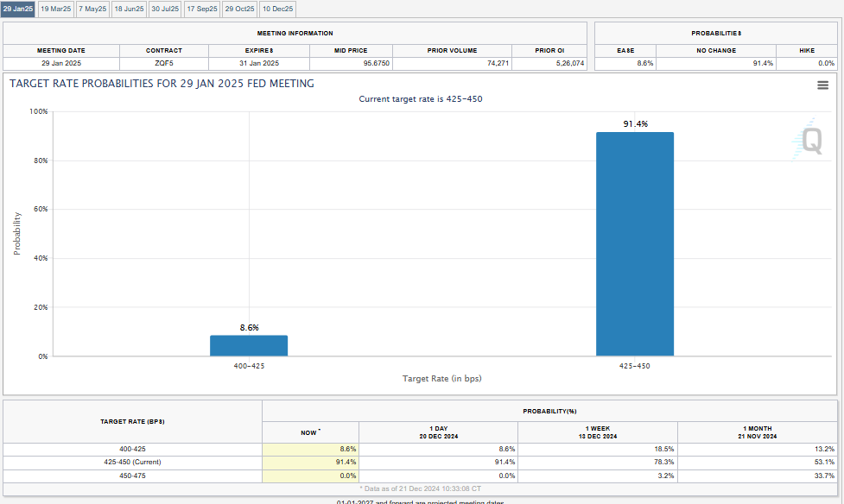The image size is (844, 504).
Task: Click the 1 WEEK column header
Action: pos(598,432)
